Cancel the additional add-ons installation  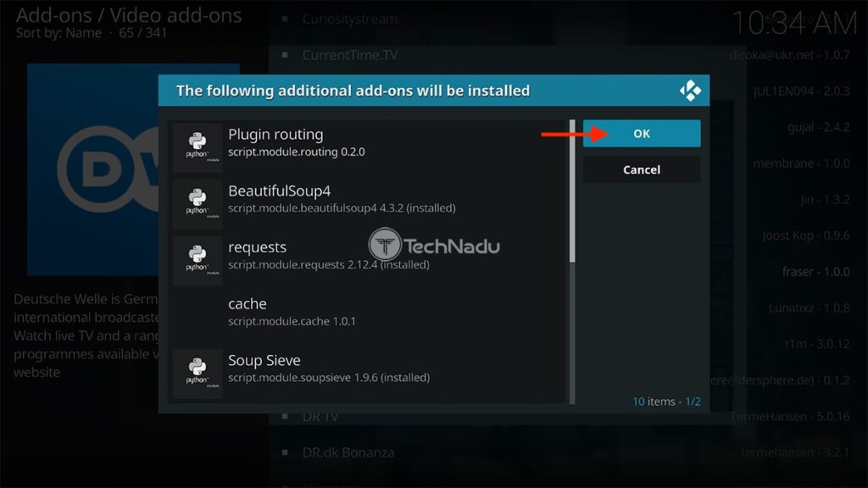[642, 169]
